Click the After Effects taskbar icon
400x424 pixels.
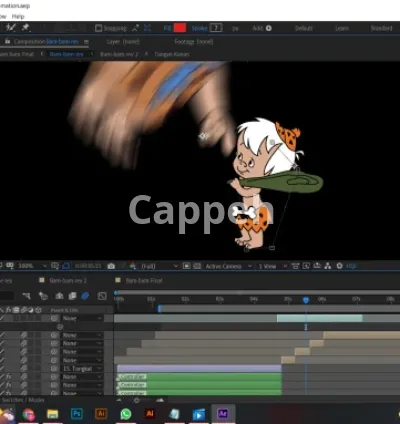(x=223, y=414)
